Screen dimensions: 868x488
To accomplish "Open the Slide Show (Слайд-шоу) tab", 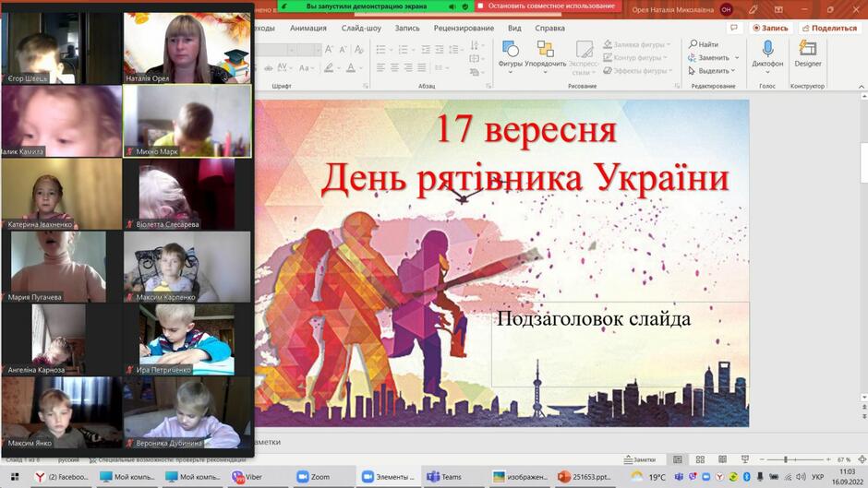I will (361, 28).
